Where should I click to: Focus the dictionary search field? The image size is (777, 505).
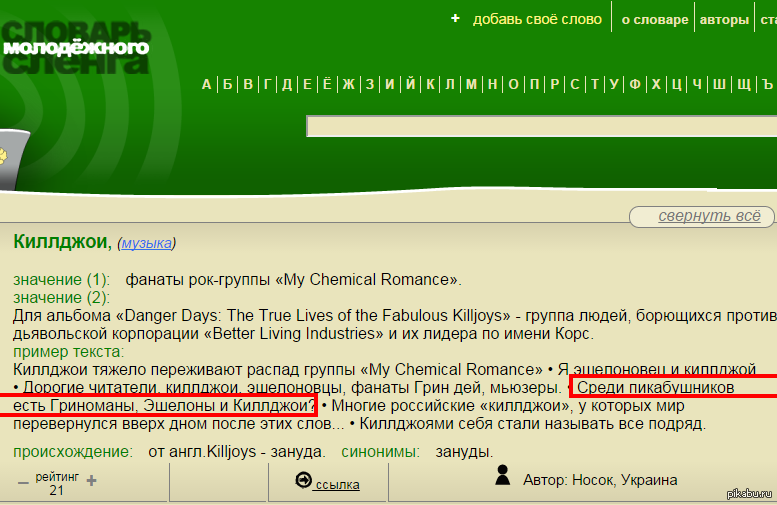pyautogui.click(x=540, y=126)
